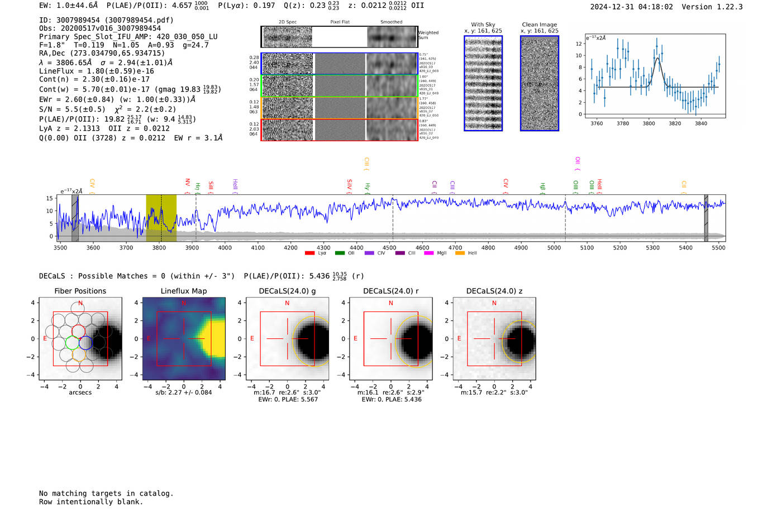Click the ID: 3007989454 line
This screenshot has width=782, height=532.
(x=106, y=20)
